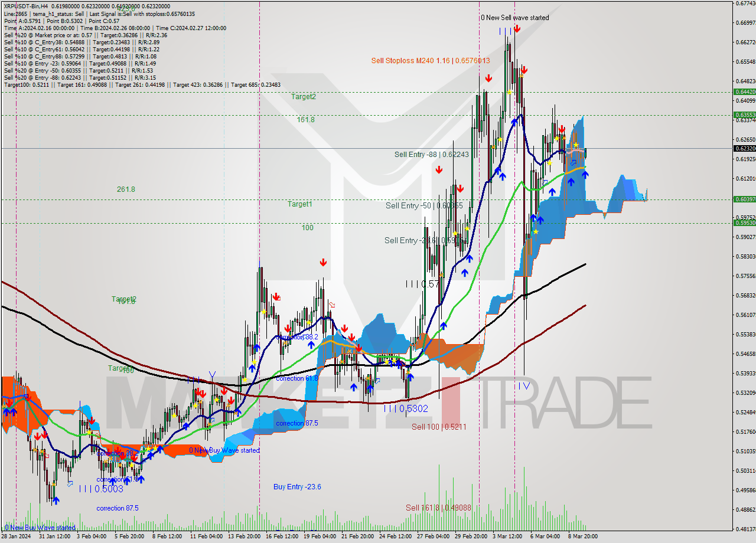Click the green 0.64420 price axis tag
The height and width of the screenshot is (543, 756).
click(x=744, y=92)
